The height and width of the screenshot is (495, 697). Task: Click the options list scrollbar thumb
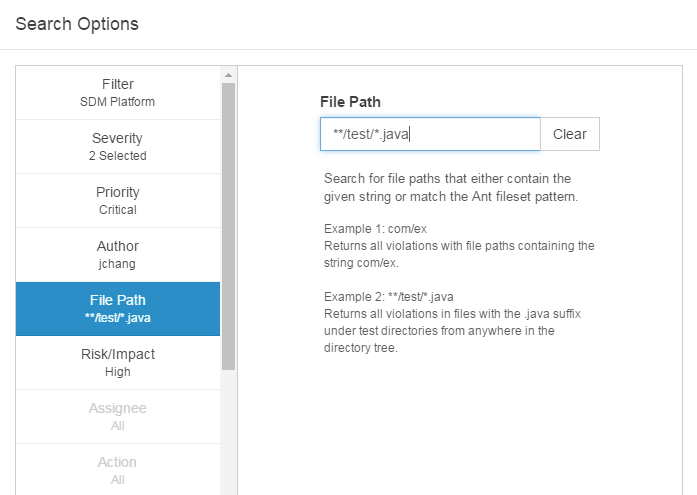pyautogui.click(x=228, y=226)
